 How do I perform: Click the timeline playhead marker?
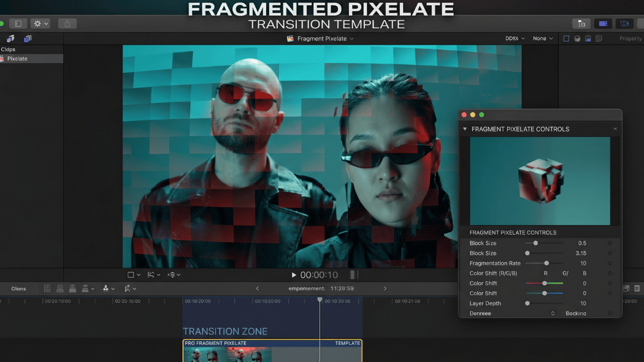[x=320, y=300]
